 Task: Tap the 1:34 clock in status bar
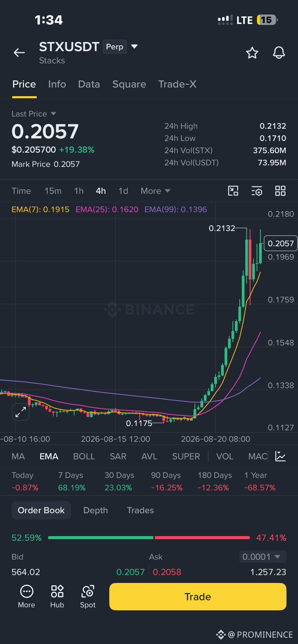pos(49,20)
